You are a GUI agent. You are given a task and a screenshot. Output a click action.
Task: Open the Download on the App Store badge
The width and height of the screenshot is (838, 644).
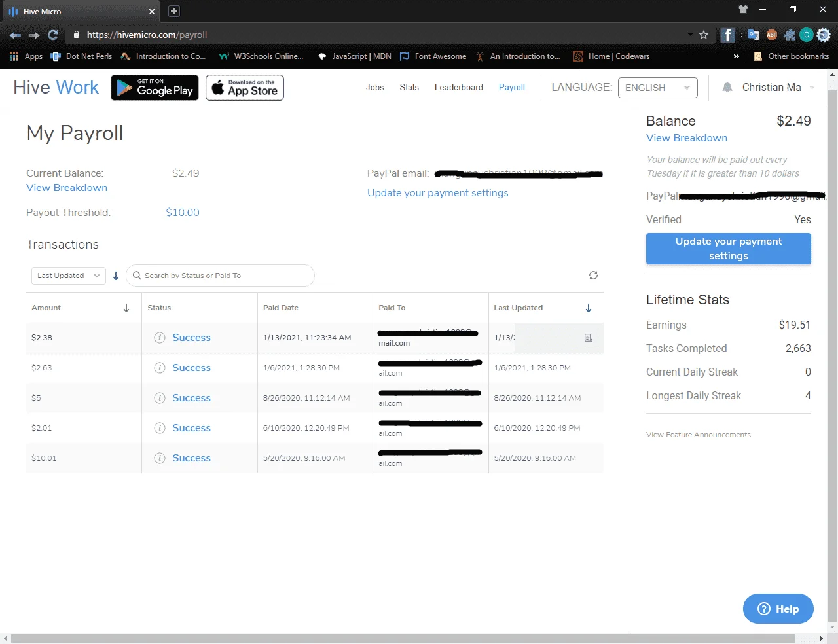[x=245, y=88]
